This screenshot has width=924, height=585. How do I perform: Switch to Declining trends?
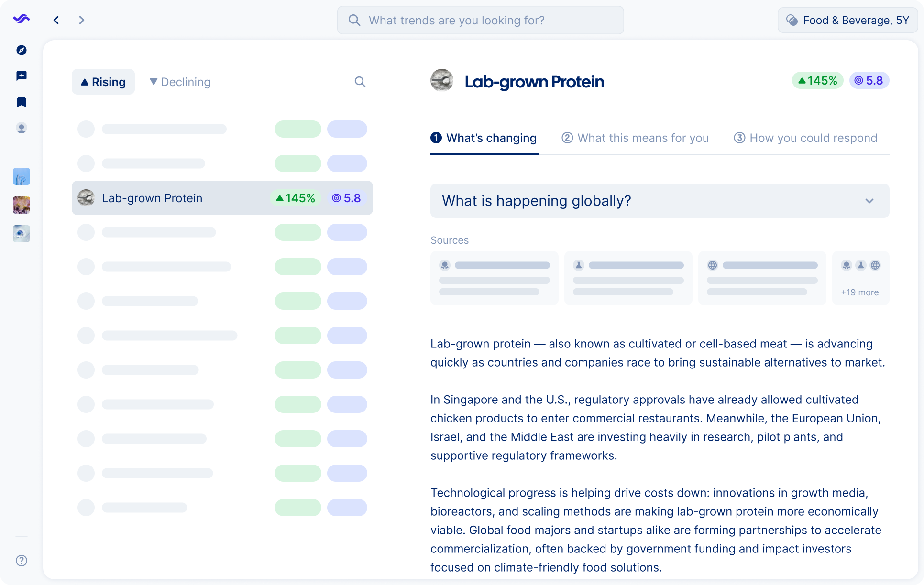(x=180, y=82)
